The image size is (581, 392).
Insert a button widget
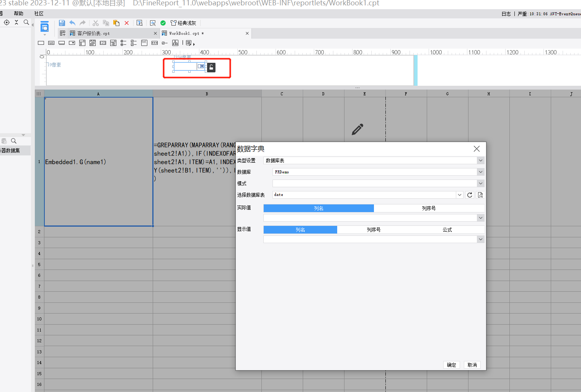[62, 43]
